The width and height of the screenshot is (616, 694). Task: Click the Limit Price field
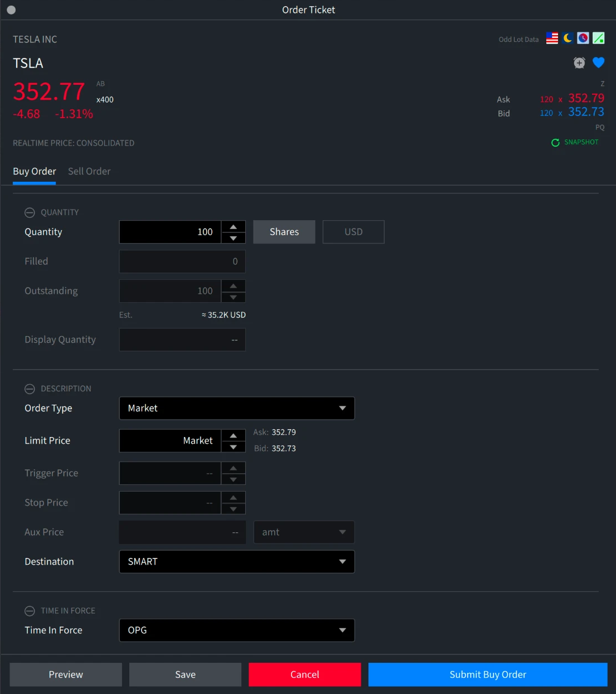(x=170, y=441)
